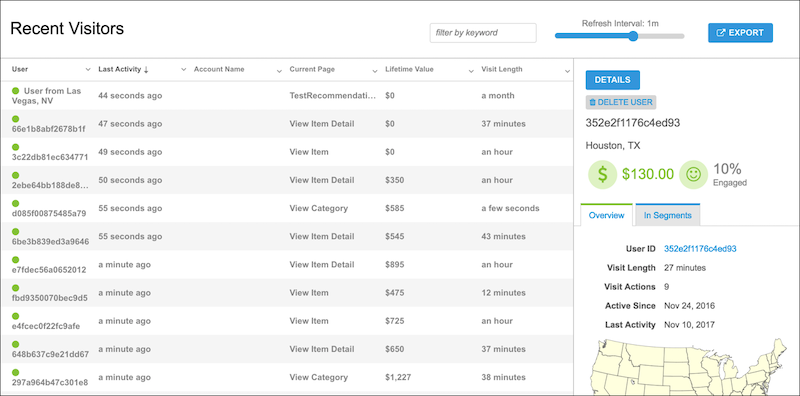Screen dimensions: 800x396
Task: Click the $1,227 lifetime value cell
Action: coord(398,378)
